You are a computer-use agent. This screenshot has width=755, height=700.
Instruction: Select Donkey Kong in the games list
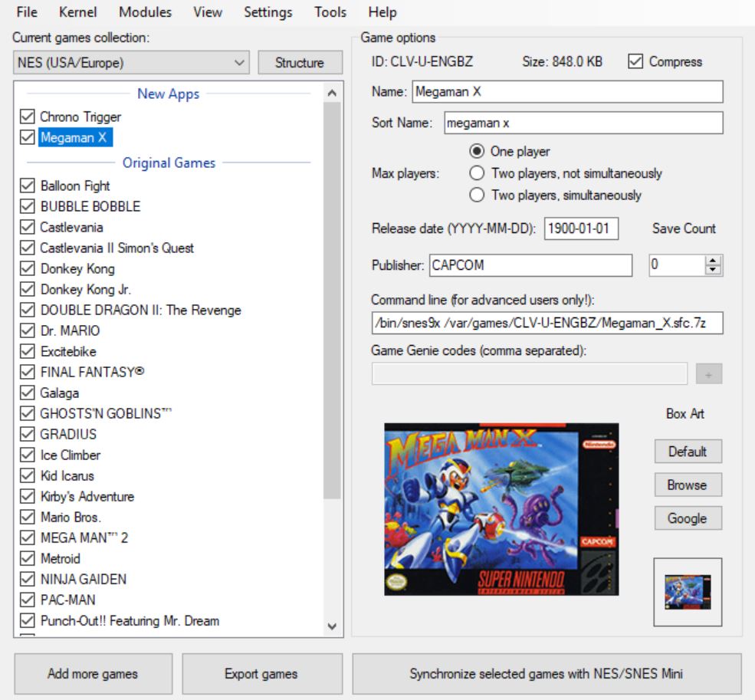pyautogui.click(x=77, y=268)
